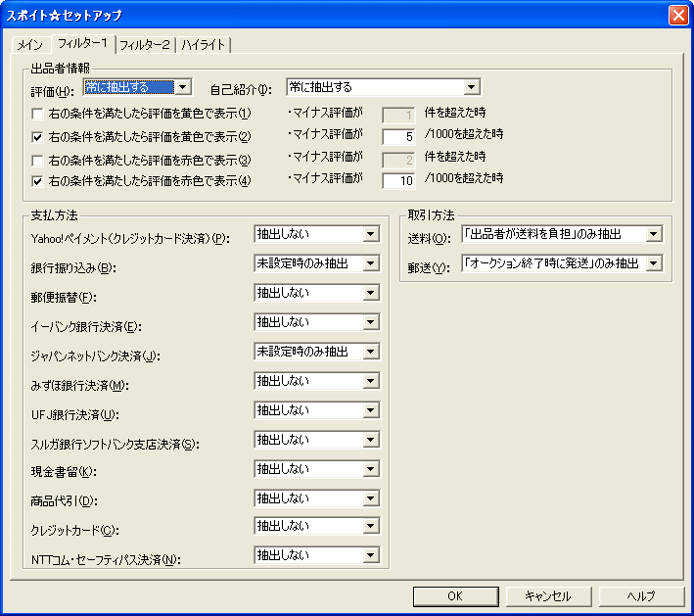Confirm settings with the OK button

tap(455, 596)
